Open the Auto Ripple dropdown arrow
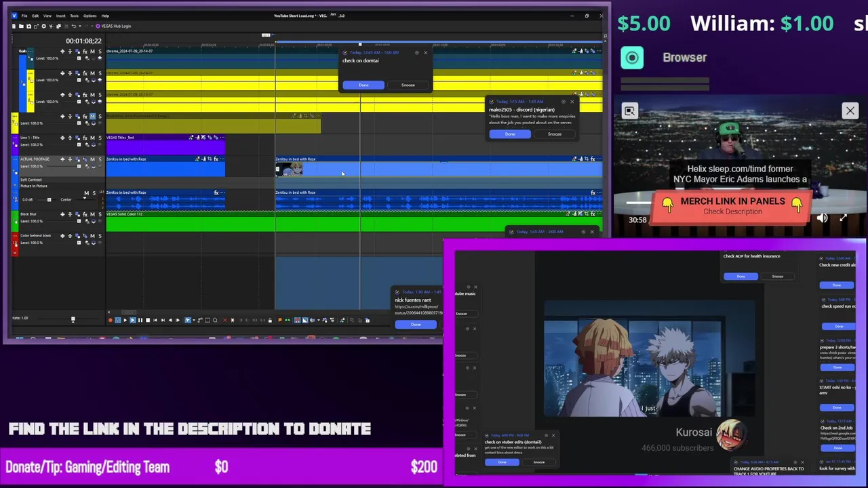Viewport: 868px width, 488px height. click(318, 320)
